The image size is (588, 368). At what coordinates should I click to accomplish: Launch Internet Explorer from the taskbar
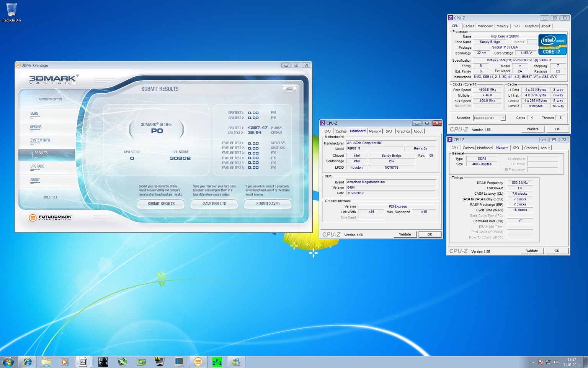(28, 362)
